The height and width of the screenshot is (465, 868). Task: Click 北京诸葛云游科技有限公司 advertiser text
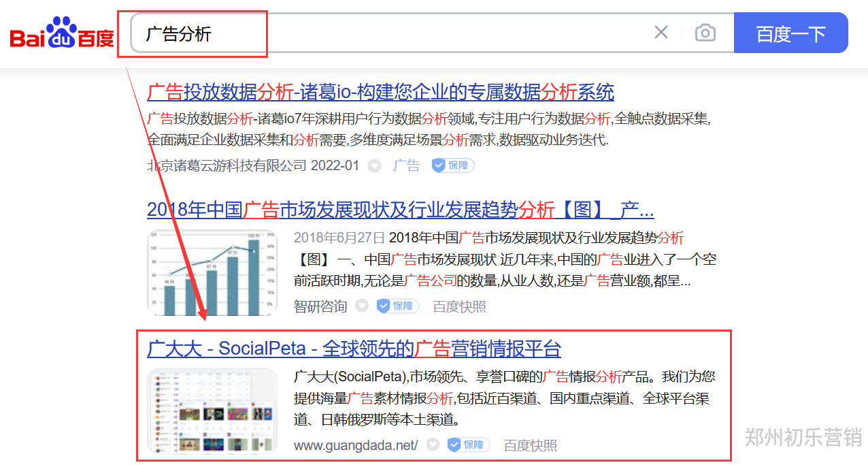click(227, 165)
